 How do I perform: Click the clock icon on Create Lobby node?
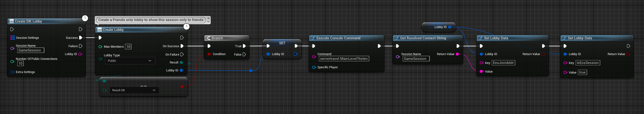(x=186, y=27)
